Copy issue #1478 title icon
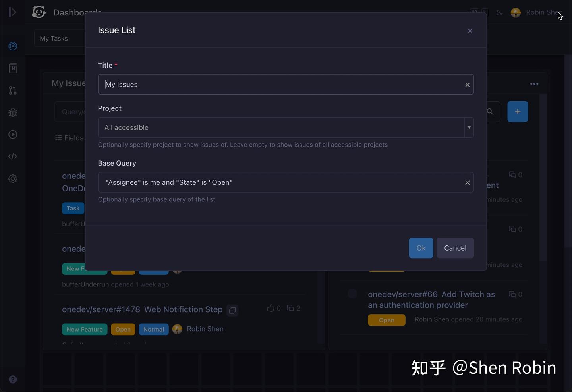572x392 pixels. coord(232,310)
